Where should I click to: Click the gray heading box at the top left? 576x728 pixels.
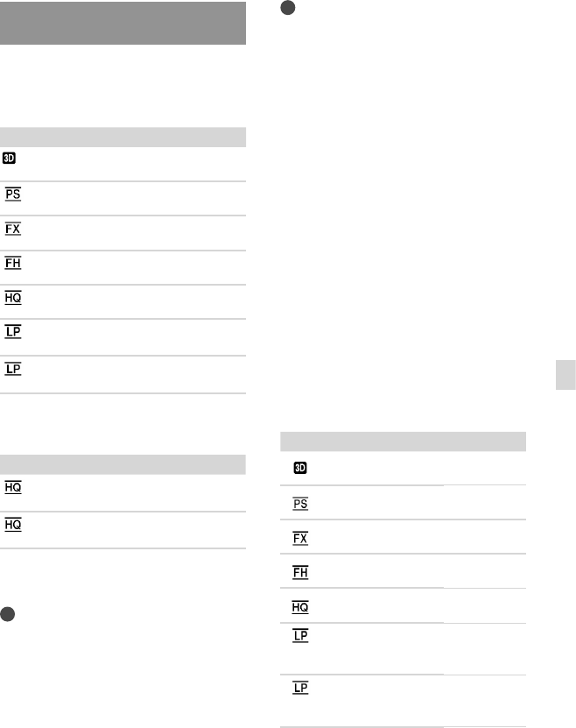123,23
